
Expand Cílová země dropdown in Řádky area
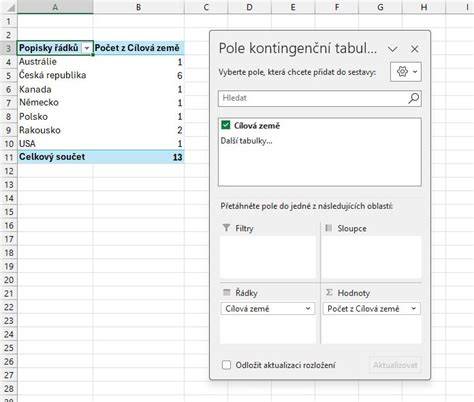click(308, 309)
